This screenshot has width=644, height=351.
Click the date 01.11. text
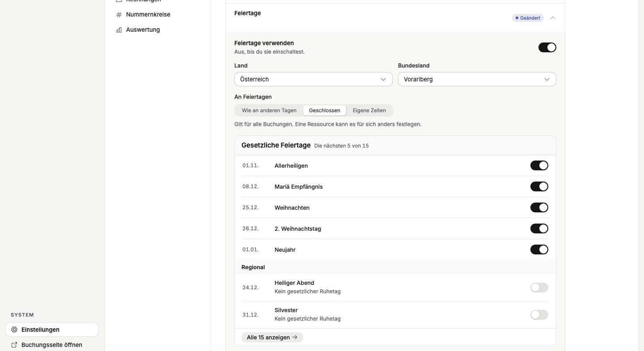pos(250,165)
